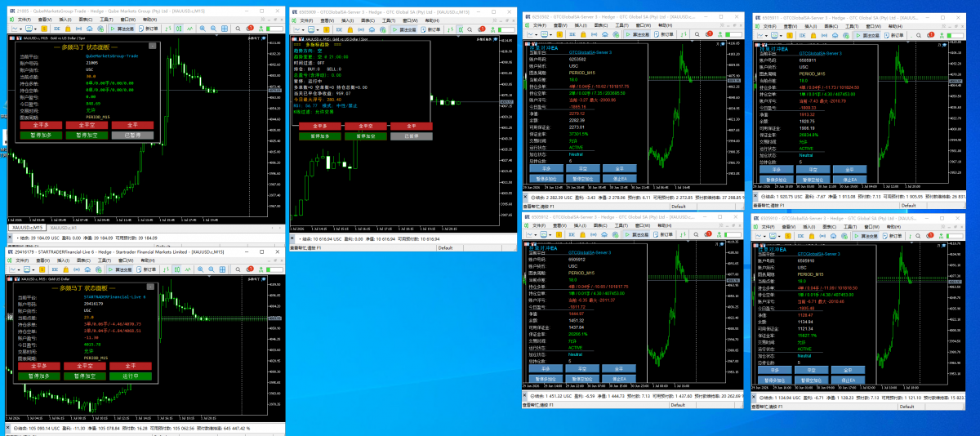
Task: Toggle 算法交易 in QubeMarkets window toolbar
Action: 122,29
